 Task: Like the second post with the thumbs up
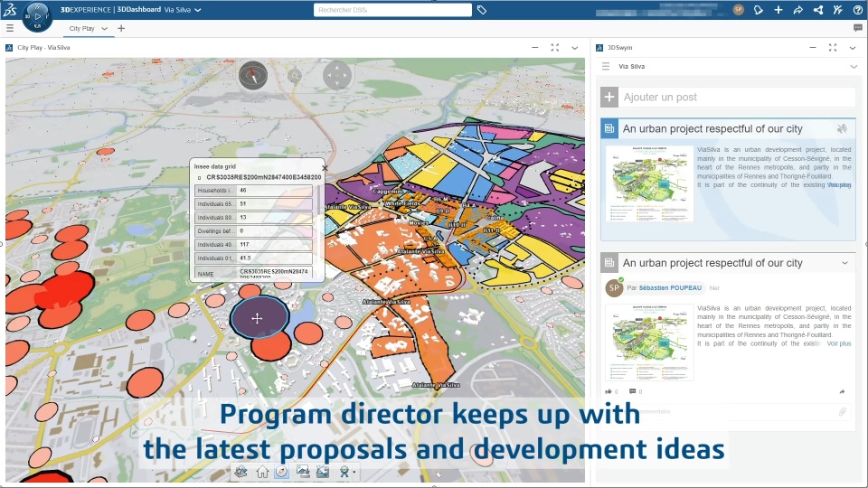click(609, 391)
